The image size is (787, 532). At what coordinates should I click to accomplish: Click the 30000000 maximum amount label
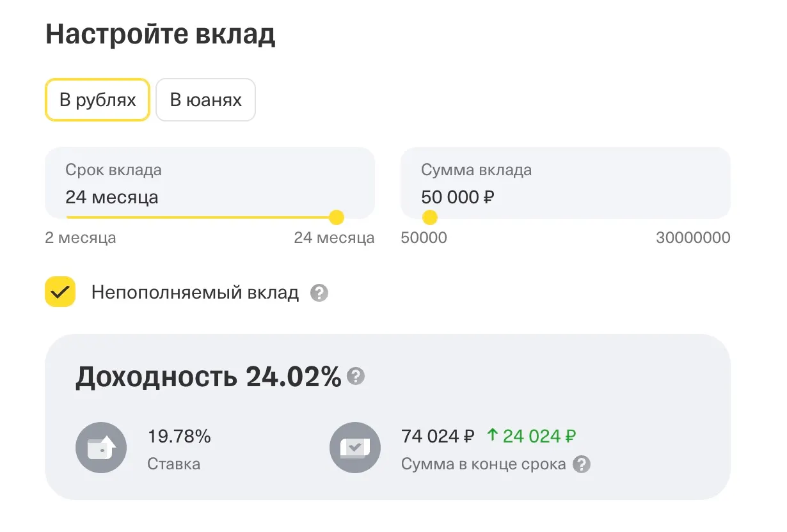[x=693, y=239]
